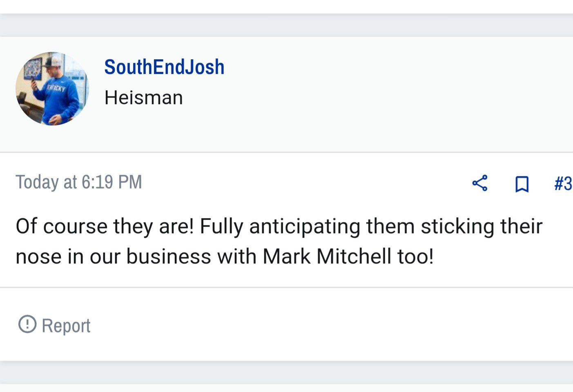Report this post
Viewport: 573px width, 392px height.
click(54, 325)
